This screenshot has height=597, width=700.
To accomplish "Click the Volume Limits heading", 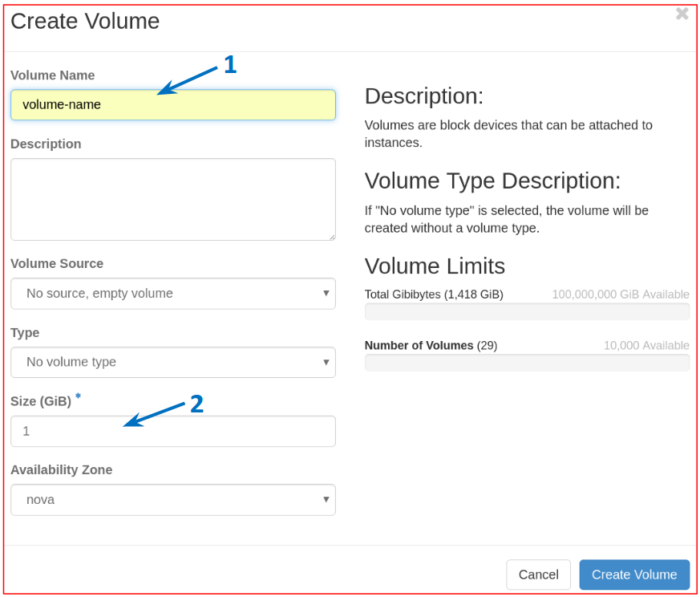I will pos(435,266).
